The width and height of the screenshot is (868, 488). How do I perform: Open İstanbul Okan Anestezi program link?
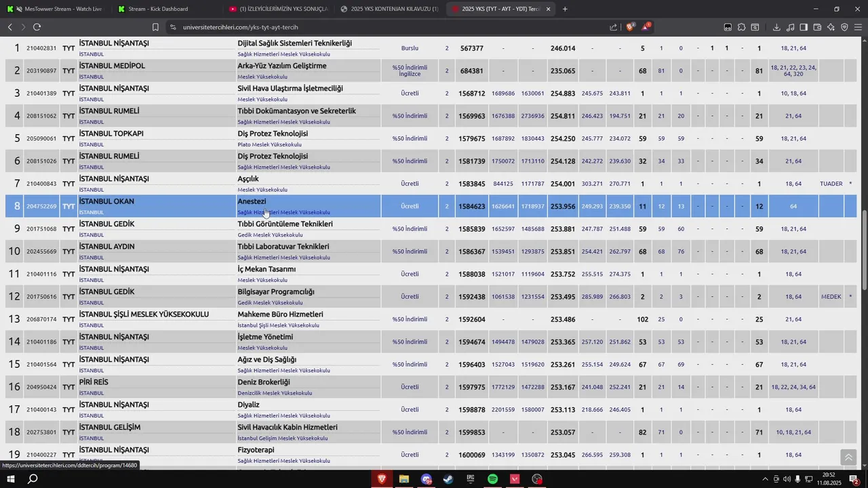click(x=252, y=201)
